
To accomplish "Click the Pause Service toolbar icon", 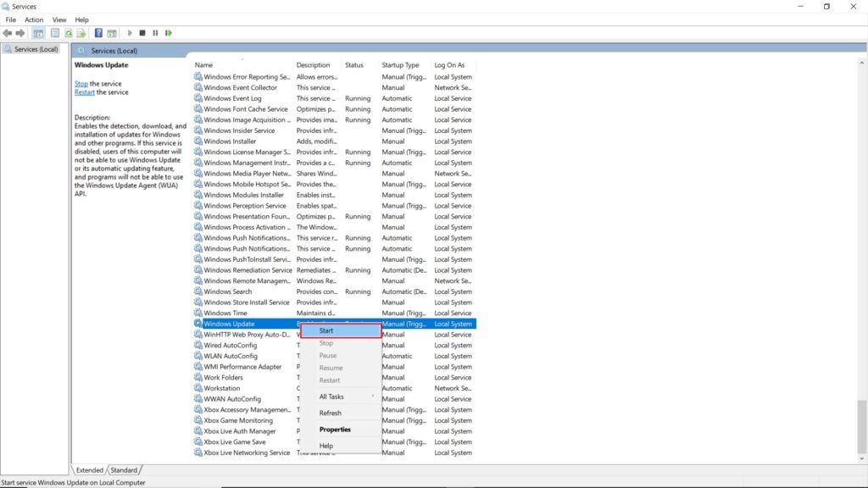I will click(x=156, y=33).
